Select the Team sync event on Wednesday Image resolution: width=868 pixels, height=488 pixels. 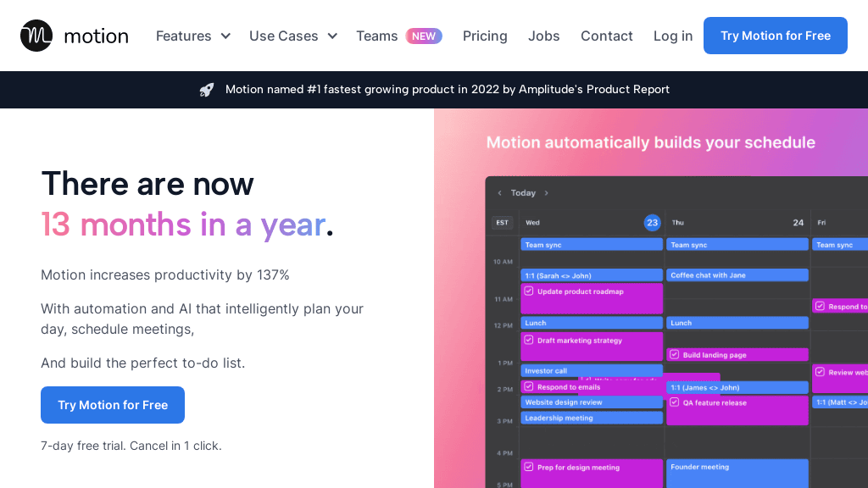[591, 244]
